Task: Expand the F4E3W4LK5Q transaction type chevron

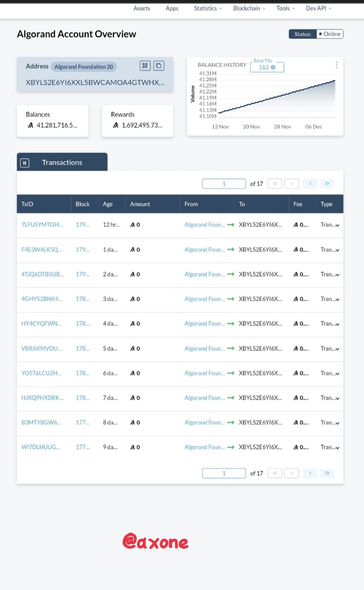Action: (x=338, y=250)
